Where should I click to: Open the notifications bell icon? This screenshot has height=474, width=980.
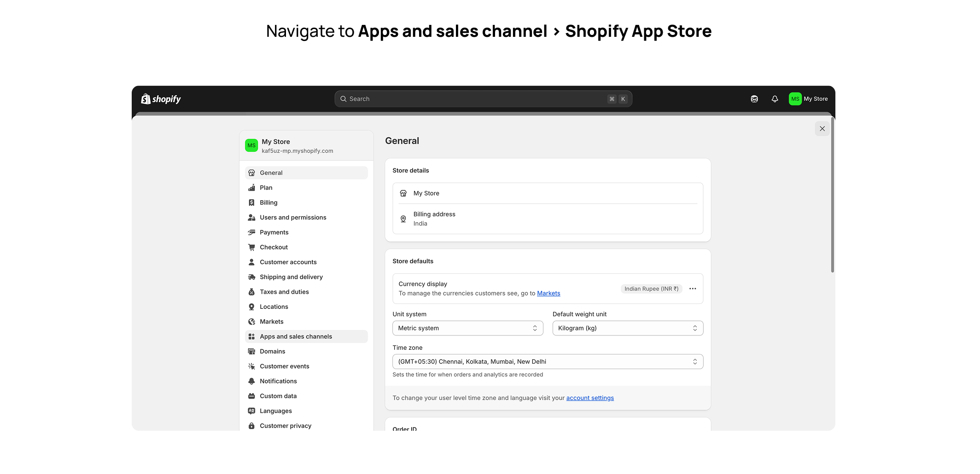(x=775, y=99)
